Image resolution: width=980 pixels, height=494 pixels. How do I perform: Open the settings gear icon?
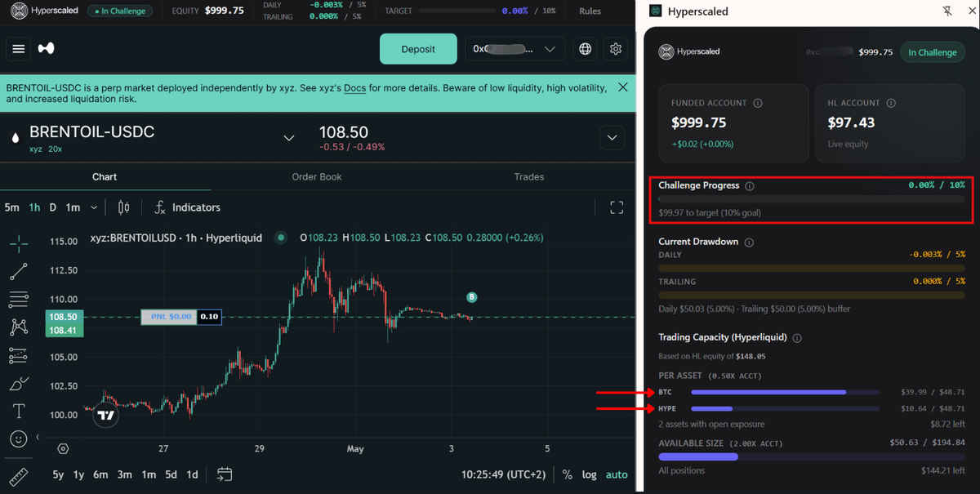pos(616,49)
